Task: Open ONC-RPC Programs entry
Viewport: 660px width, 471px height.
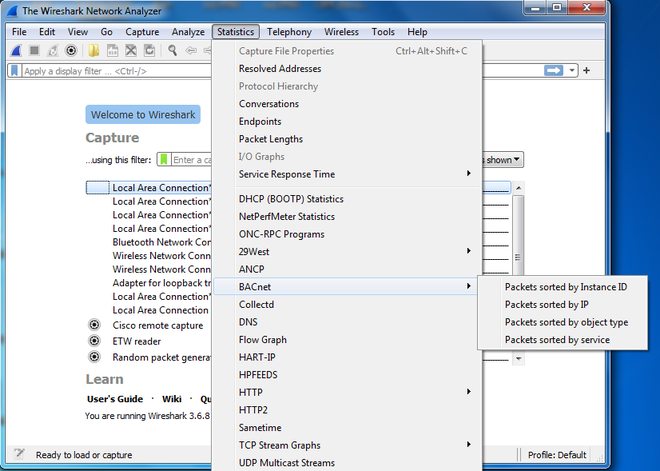Action: pyautogui.click(x=347, y=234)
